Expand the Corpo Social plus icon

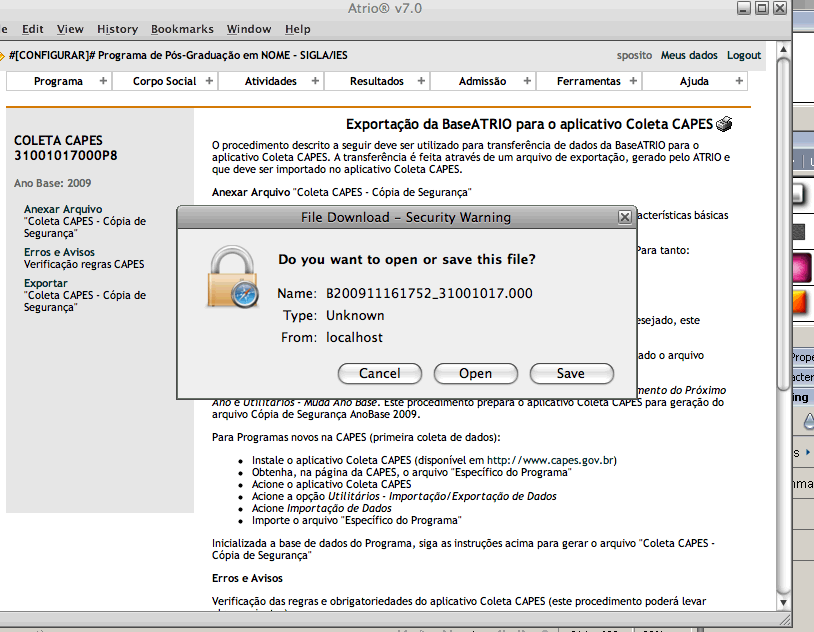(209, 81)
